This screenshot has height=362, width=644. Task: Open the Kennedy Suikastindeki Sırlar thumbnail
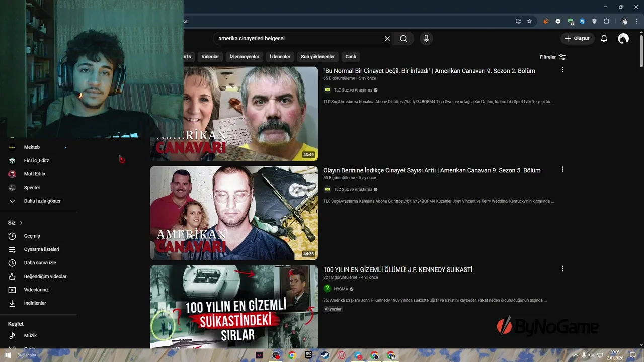pos(234,307)
